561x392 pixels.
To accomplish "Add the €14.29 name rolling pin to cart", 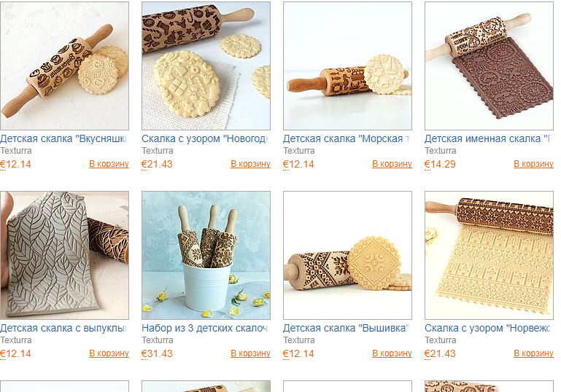I will pyautogui.click(x=533, y=164).
